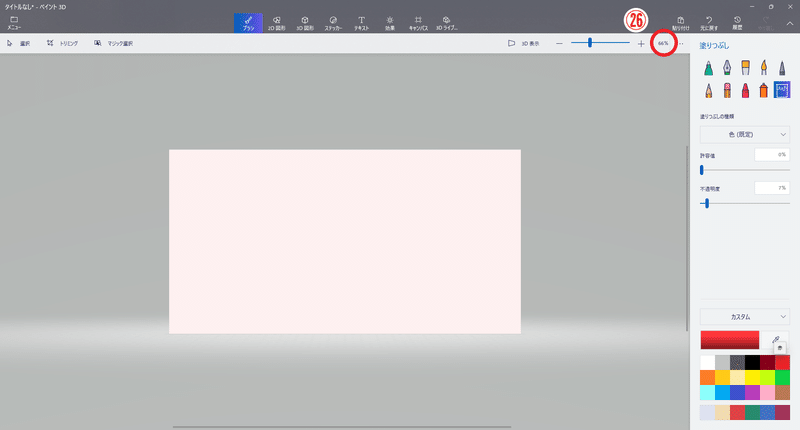Choose the purple color swatch
The image size is (800, 430).
click(752, 392)
